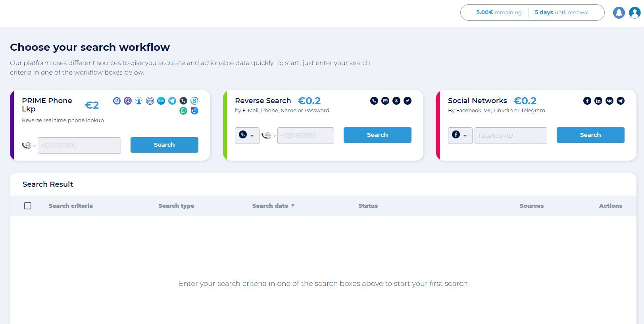Click the Skype icon in PRIME Phone card
644x324 pixels.
194,101
